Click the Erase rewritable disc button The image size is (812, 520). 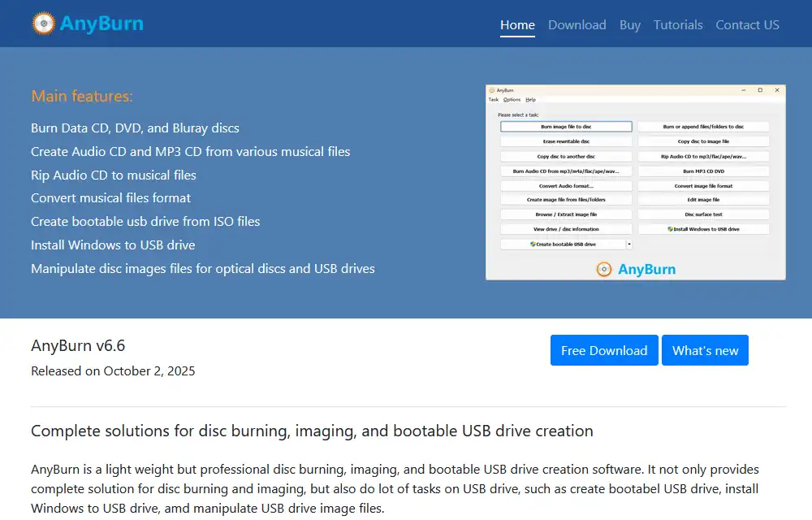(x=566, y=141)
